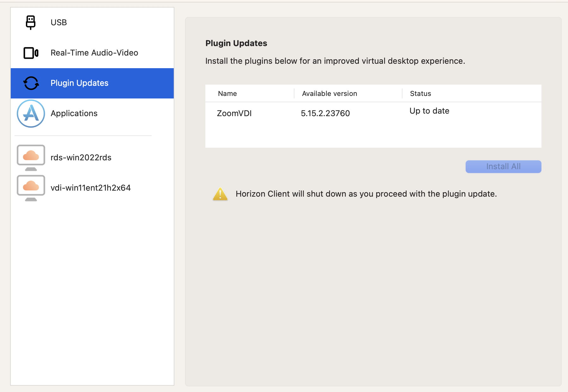Image resolution: width=568 pixels, height=392 pixels.
Task: Click the Available version column header
Action: (329, 93)
